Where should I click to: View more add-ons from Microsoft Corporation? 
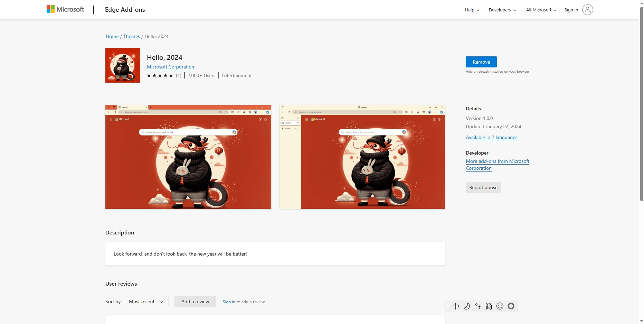tap(498, 165)
